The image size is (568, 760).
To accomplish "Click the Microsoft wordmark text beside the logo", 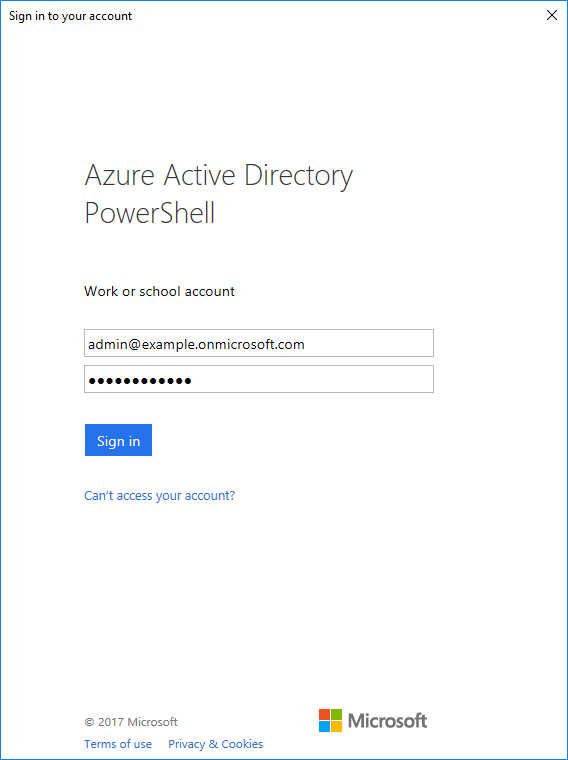I will click(388, 721).
